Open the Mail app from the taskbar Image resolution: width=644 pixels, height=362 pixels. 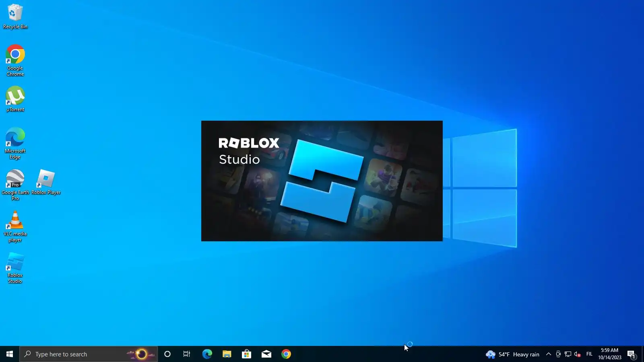pos(266,354)
